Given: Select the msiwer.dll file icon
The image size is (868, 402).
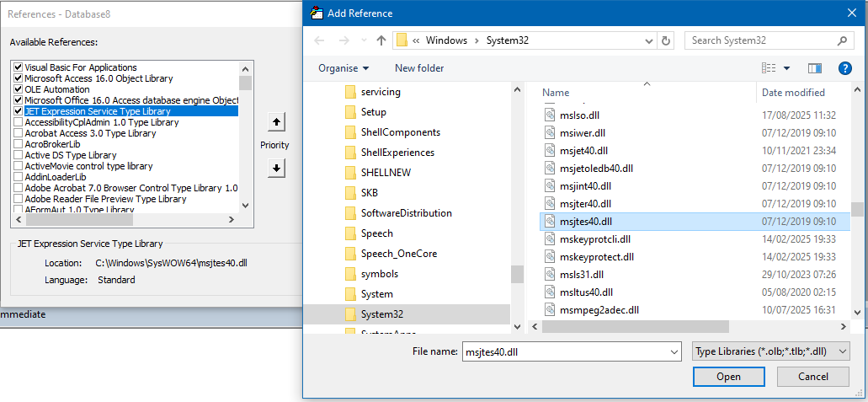Looking at the screenshot, I should 550,133.
